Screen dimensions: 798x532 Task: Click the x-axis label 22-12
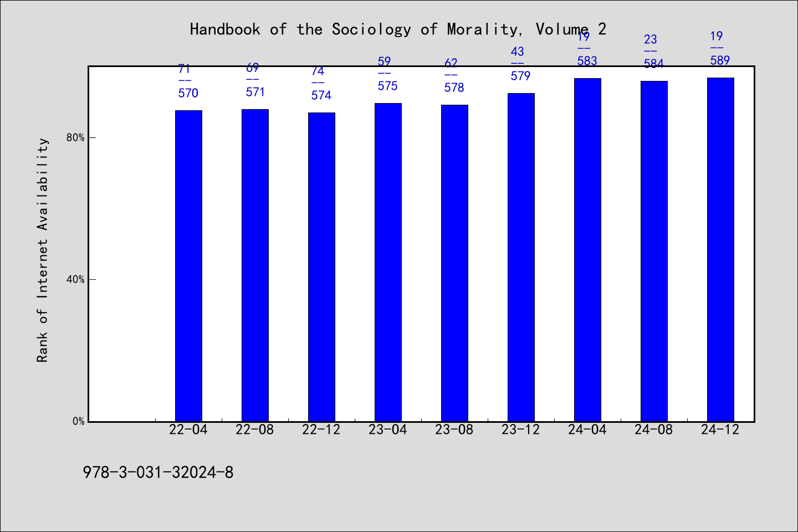[x=321, y=430]
